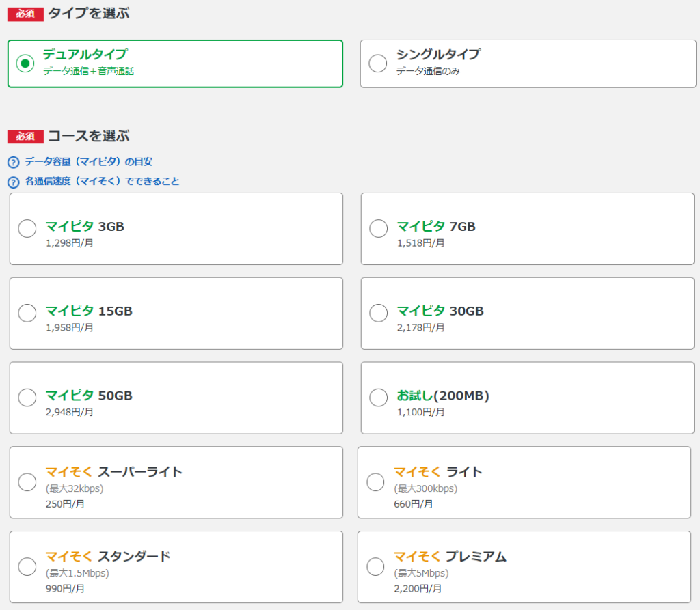This screenshot has height=610, width=700.
Task: Click the help icon beside データ容量の目安
Action: (x=13, y=163)
